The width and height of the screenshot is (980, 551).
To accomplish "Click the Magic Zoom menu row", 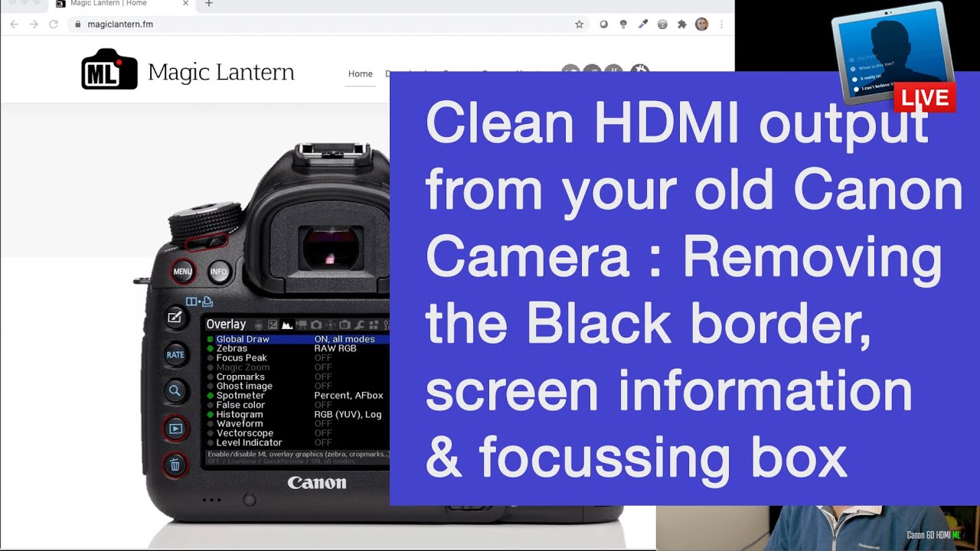I will (298, 367).
